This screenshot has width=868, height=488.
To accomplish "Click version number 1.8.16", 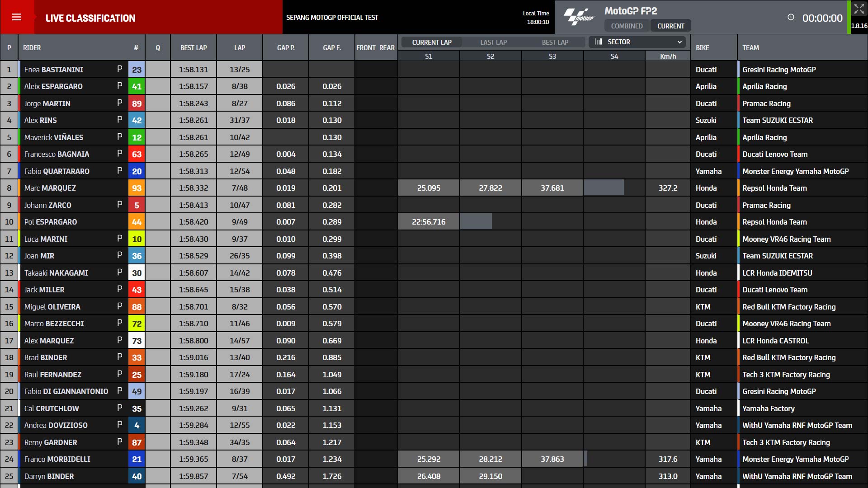I will (x=859, y=26).
